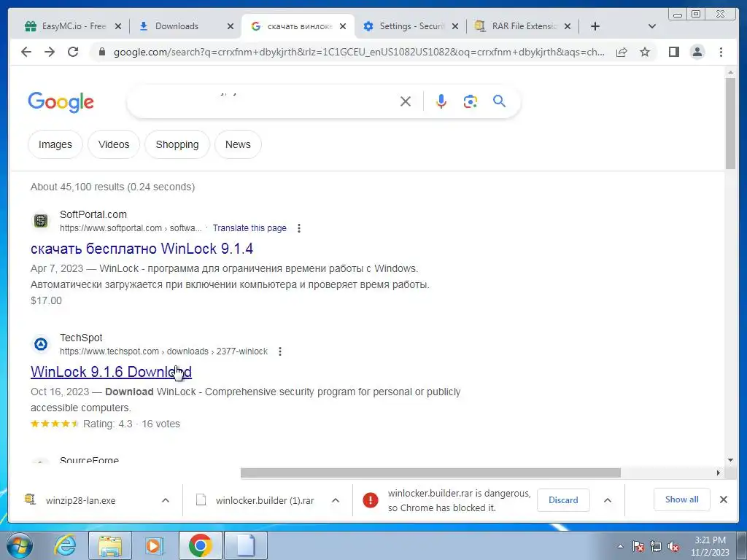Image resolution: width=747 pixels, height=560 pixels.
Task: Reload the current Google search page
Action: tap(73, 52)
